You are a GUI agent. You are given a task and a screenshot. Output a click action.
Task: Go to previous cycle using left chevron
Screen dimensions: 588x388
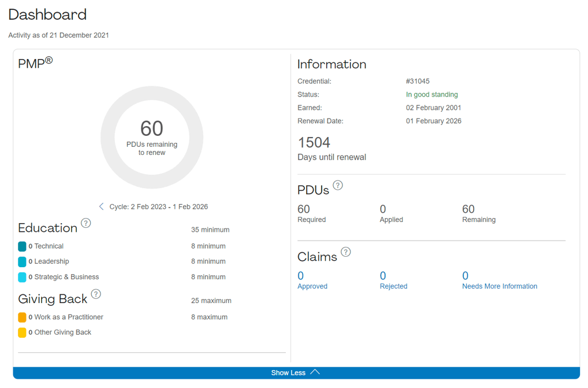(x=102, y=206)
